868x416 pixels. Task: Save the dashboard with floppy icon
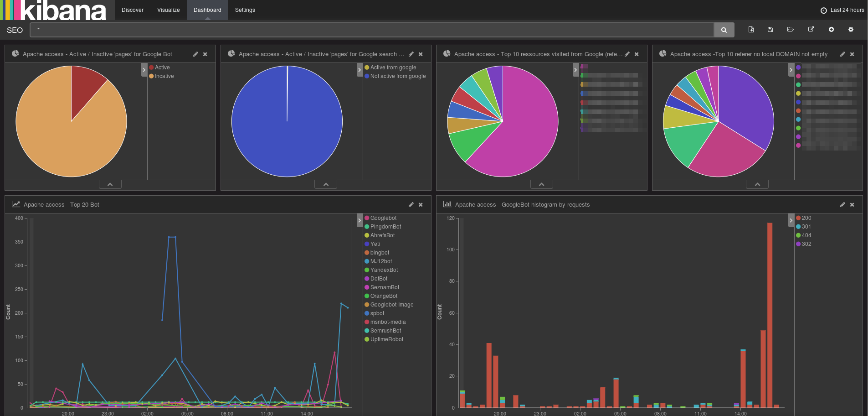point(770,30)
